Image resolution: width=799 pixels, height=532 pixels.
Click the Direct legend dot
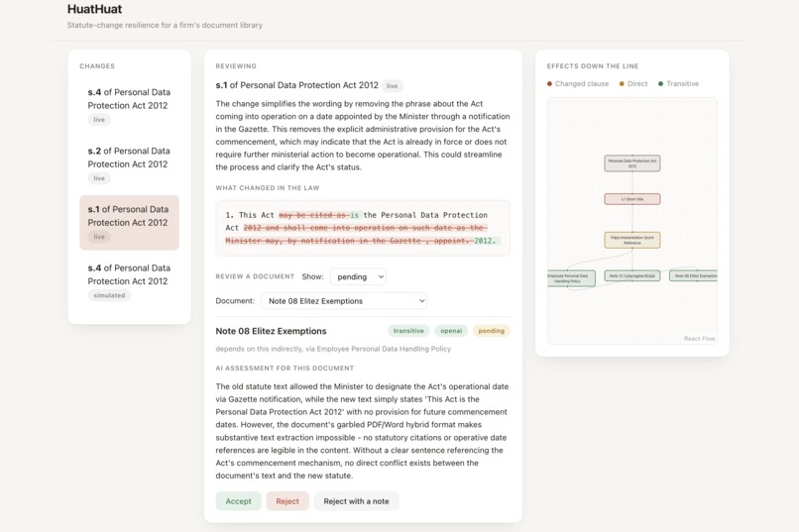[x=622, y=84]
